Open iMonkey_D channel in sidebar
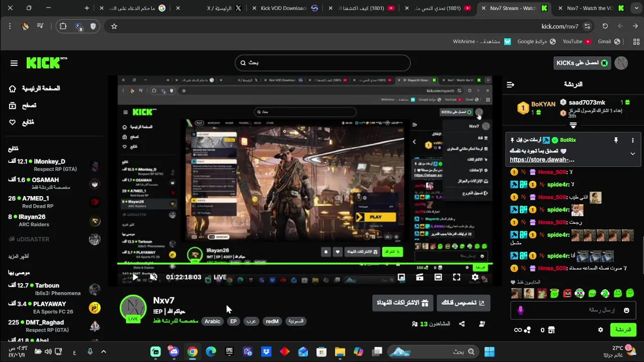This screenshot has height=362, width=644. [x=54, y=165]
